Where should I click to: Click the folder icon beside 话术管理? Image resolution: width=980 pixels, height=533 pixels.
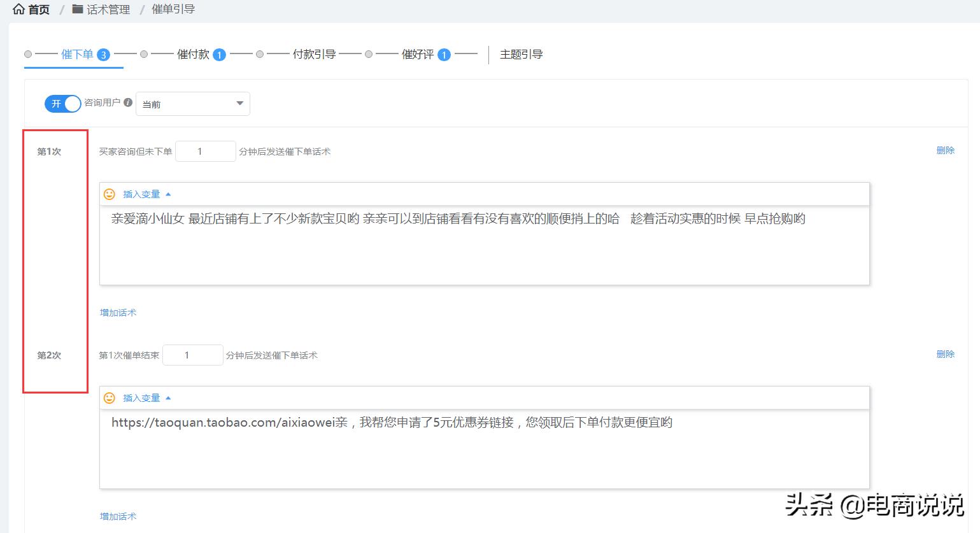pos(78,10)
